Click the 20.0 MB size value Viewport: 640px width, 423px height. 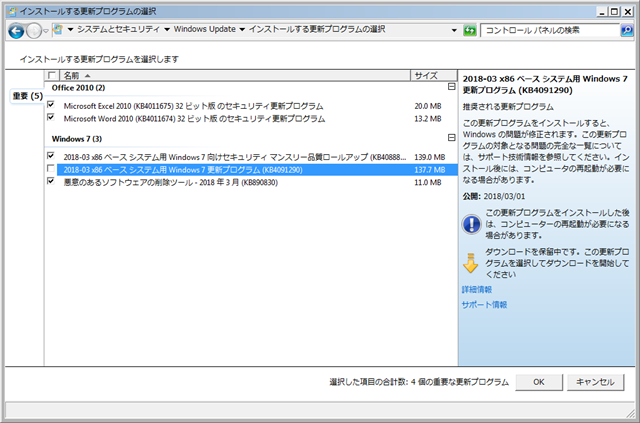(x=428, y=106)
